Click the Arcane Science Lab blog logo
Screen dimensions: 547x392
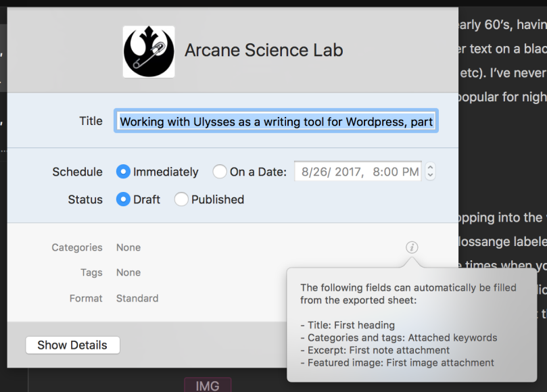pyautogui.click(x=149, y=51)
